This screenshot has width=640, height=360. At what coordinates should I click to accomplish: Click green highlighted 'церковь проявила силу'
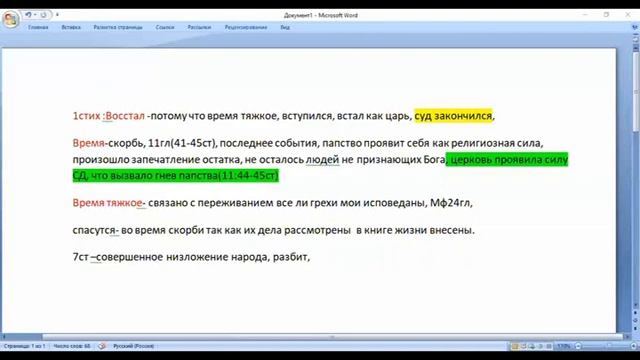[x=510, y=160]
